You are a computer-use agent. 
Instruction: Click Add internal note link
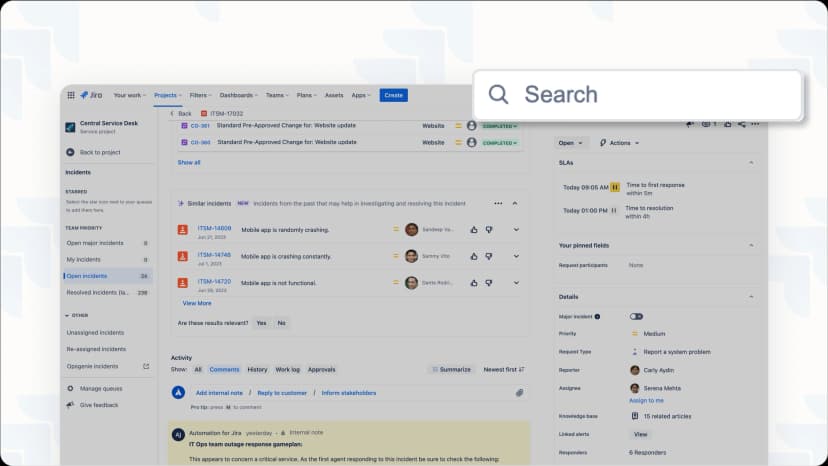click(x=219, y=393)
